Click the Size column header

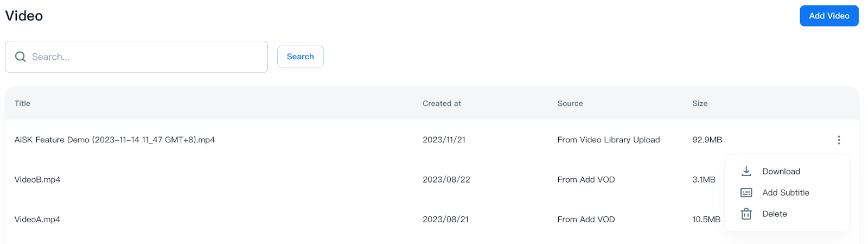pos(699,103)
